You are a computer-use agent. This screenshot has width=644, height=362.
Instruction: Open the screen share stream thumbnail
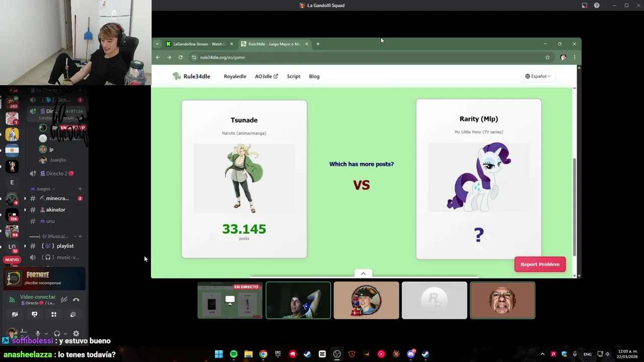pyautogui.click(x=230, y=301)
